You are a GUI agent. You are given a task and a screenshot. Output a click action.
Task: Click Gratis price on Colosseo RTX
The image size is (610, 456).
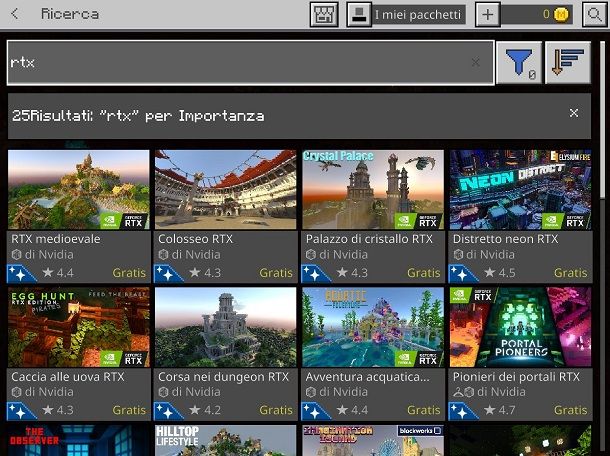pyautogui.click(x=276, y=273)
